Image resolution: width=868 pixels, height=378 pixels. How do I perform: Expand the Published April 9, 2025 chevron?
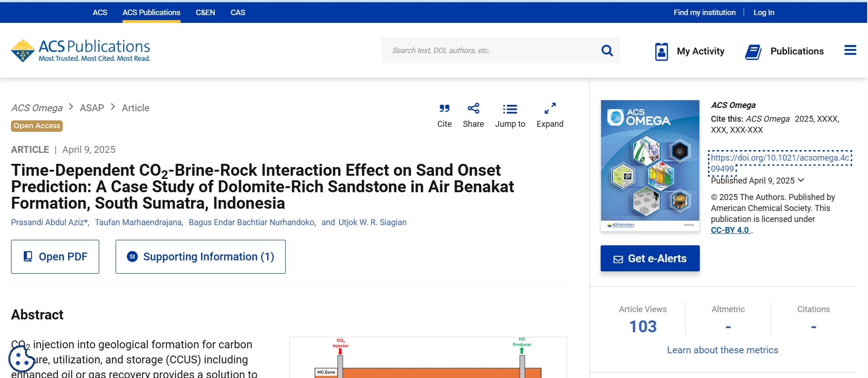click(x=801, y=180)
